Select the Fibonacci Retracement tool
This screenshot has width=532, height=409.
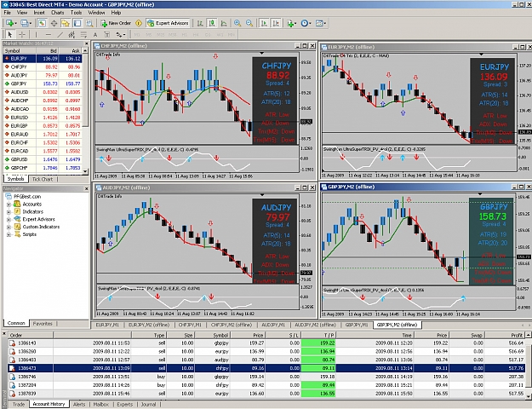(83, 34)
